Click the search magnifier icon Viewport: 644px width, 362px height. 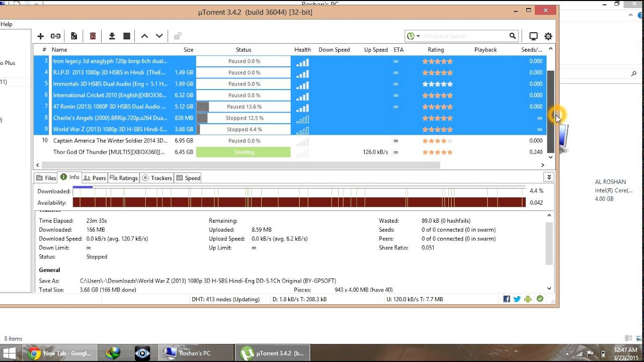[512, 36]
